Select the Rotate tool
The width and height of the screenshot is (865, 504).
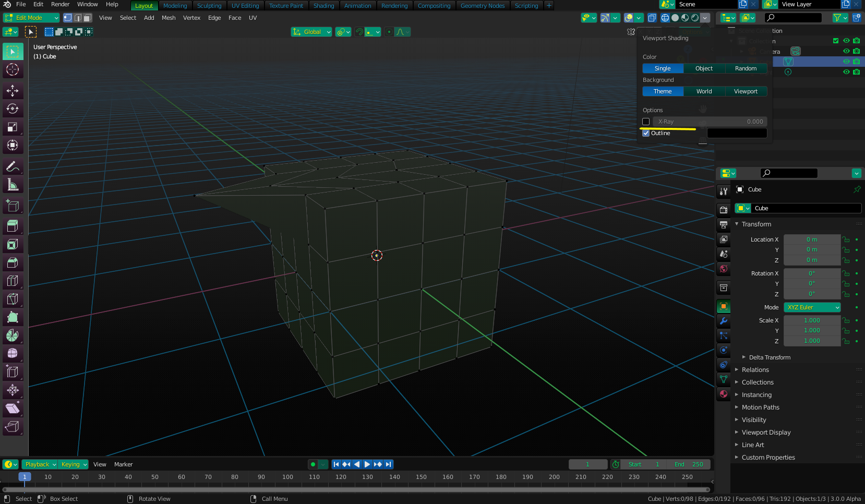click(x=13, y=109)
